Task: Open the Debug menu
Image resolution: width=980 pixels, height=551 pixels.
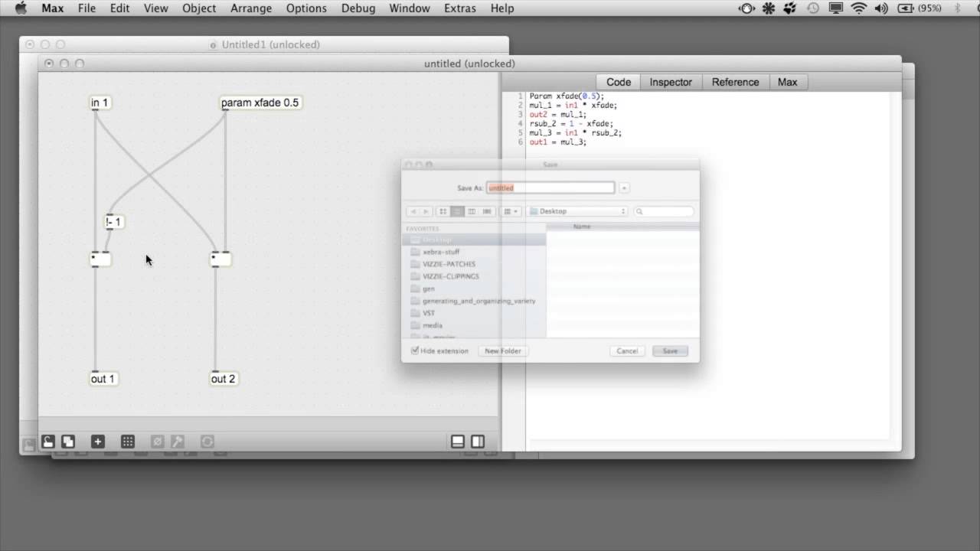Action: click(358, 8)
